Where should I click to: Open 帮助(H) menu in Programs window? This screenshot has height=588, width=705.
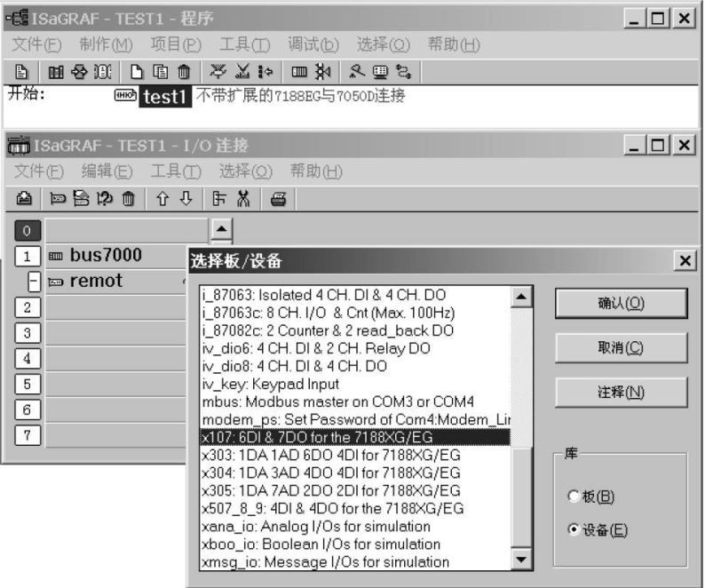pos(454,44)
